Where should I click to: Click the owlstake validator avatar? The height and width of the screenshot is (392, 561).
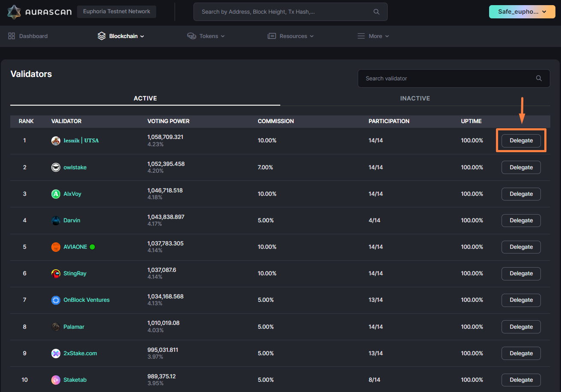(x=56, y=168)
